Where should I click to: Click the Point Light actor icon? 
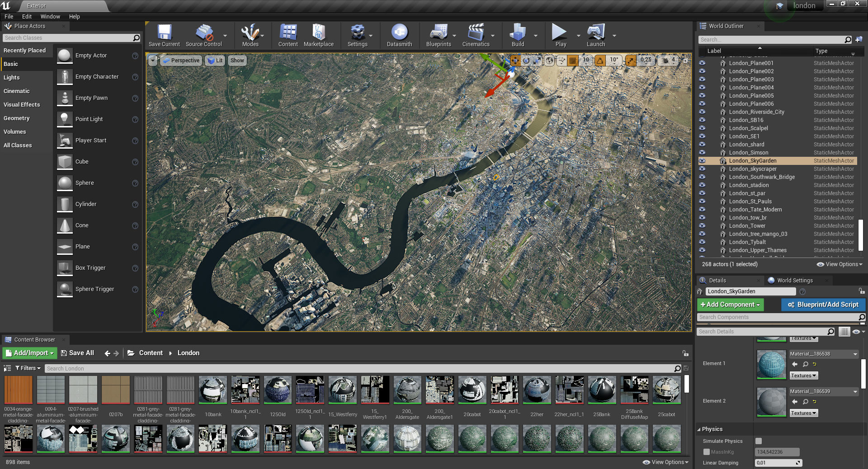coord(65,119)
